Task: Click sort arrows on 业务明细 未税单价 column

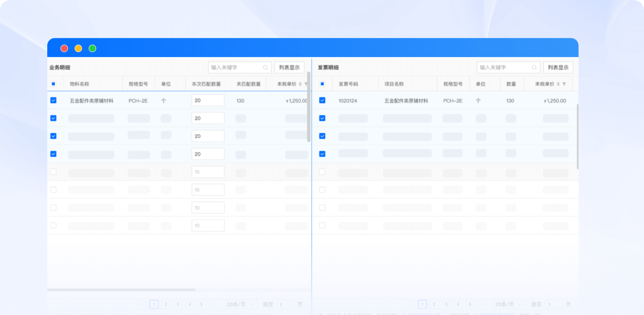Action: (x=300, y=84)
